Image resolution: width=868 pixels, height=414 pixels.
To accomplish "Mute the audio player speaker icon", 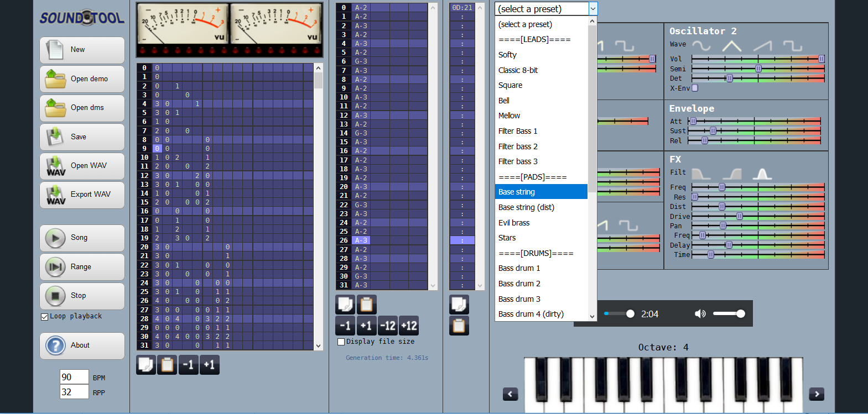I will coord(700,314).
